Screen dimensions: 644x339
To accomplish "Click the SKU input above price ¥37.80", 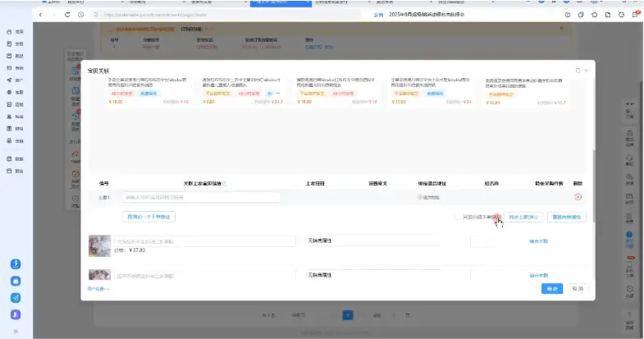I will pos(204,241).
